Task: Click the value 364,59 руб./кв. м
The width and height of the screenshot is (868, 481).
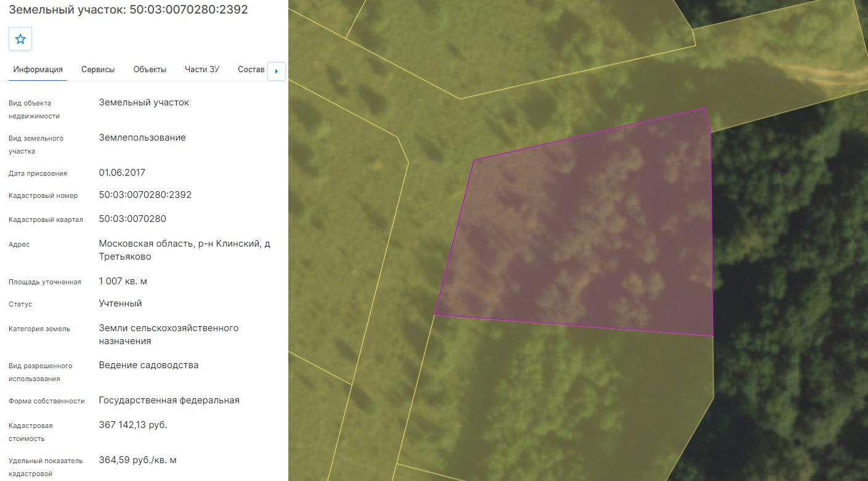Action: [x=138, y=460]
